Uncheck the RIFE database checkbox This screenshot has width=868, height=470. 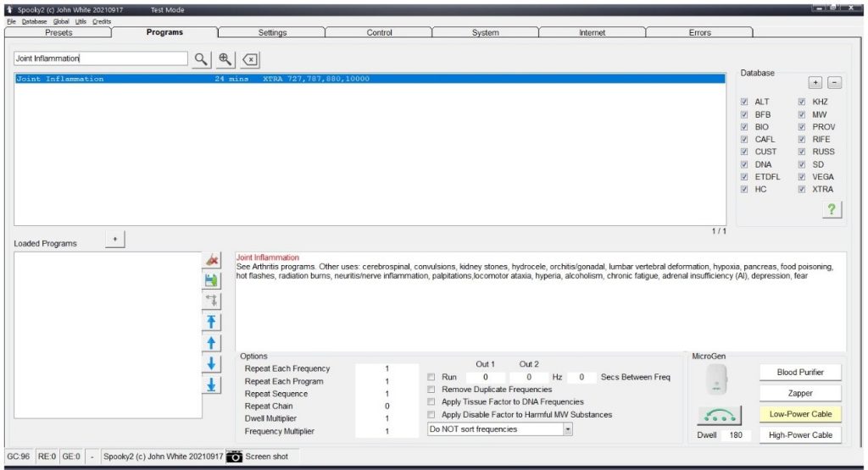801,140
